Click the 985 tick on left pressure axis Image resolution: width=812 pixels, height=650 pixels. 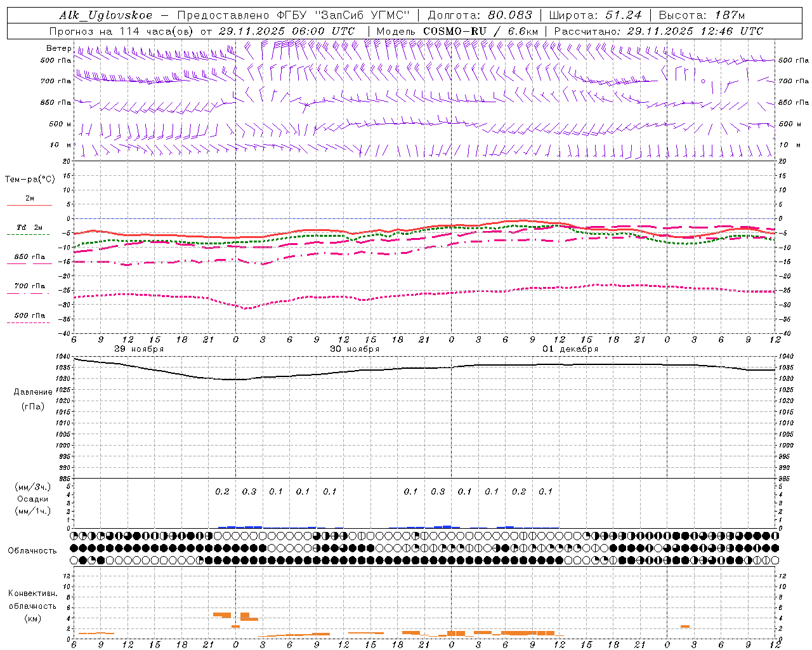coord(65,479)
